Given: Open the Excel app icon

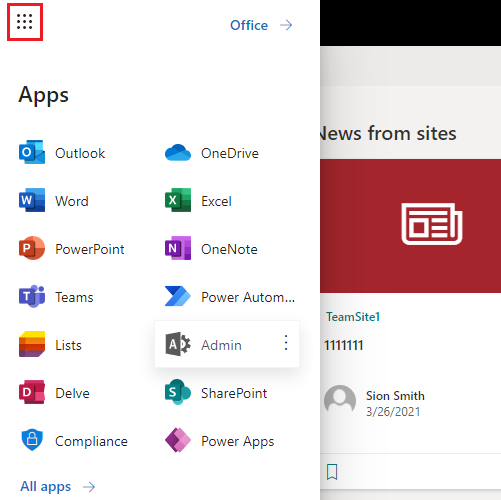Looking at the screenshot, I should [x=178, y=200].
